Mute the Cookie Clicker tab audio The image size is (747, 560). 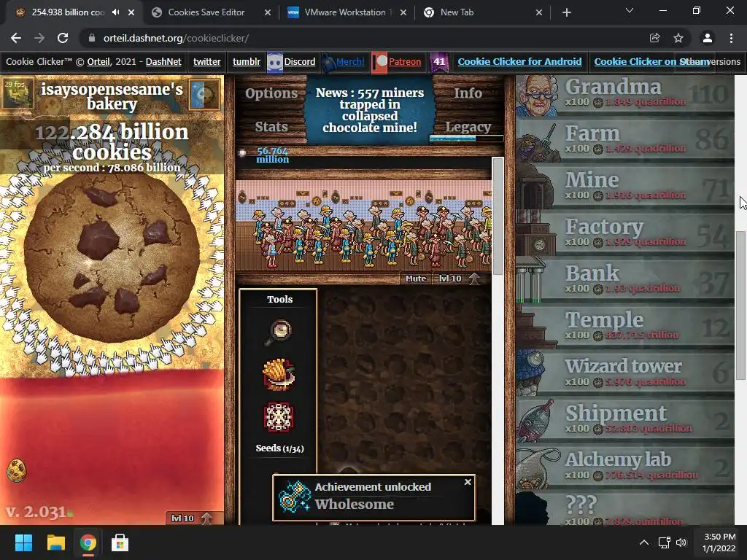click(x=116, y=12)
